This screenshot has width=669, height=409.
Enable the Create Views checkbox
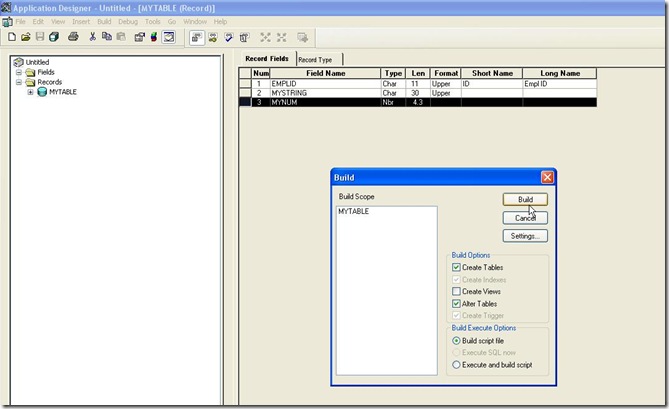[x=457, y=291]
